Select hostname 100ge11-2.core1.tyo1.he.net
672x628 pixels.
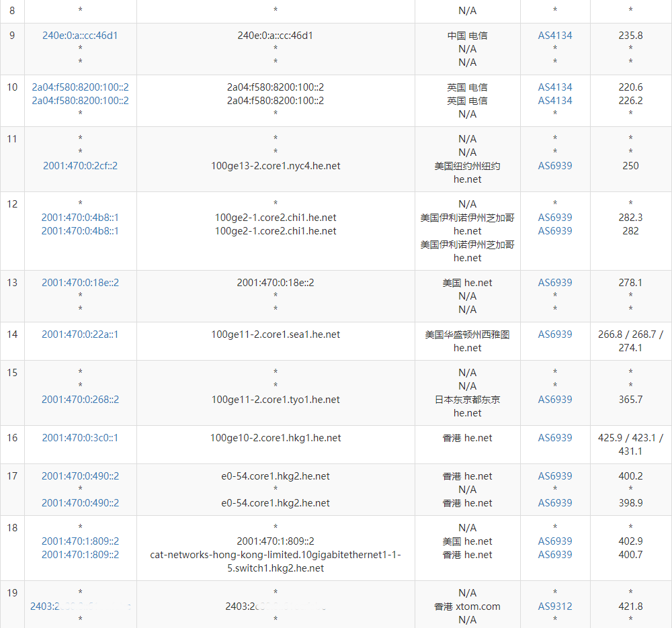pyautogui.click(x=276, y=400)
